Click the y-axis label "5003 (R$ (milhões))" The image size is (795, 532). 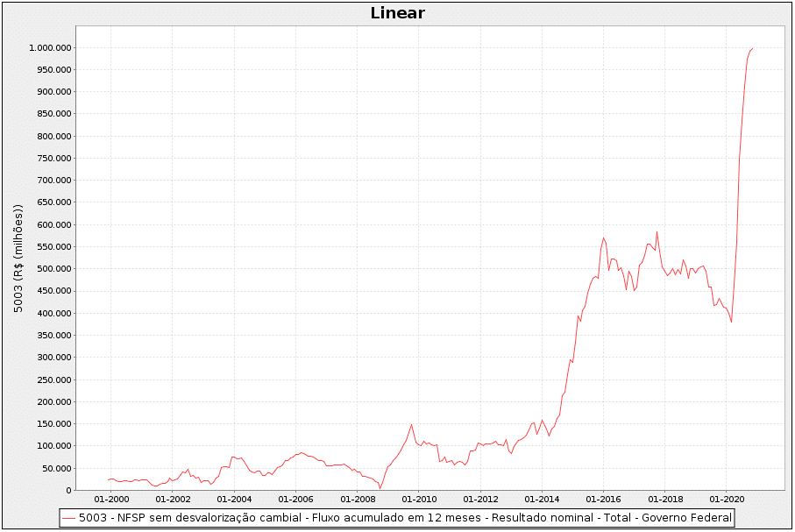tap(18, 259)
